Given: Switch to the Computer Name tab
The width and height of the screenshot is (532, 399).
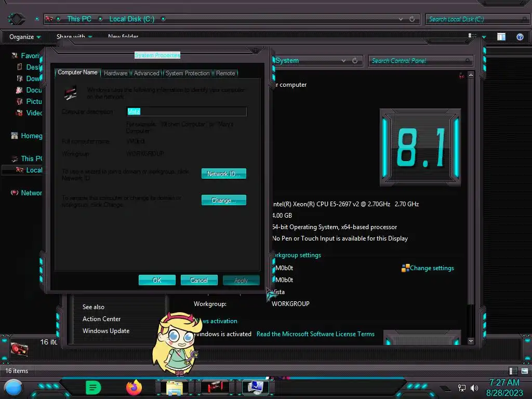Looking at the screenshot, I should click(77, 72).
